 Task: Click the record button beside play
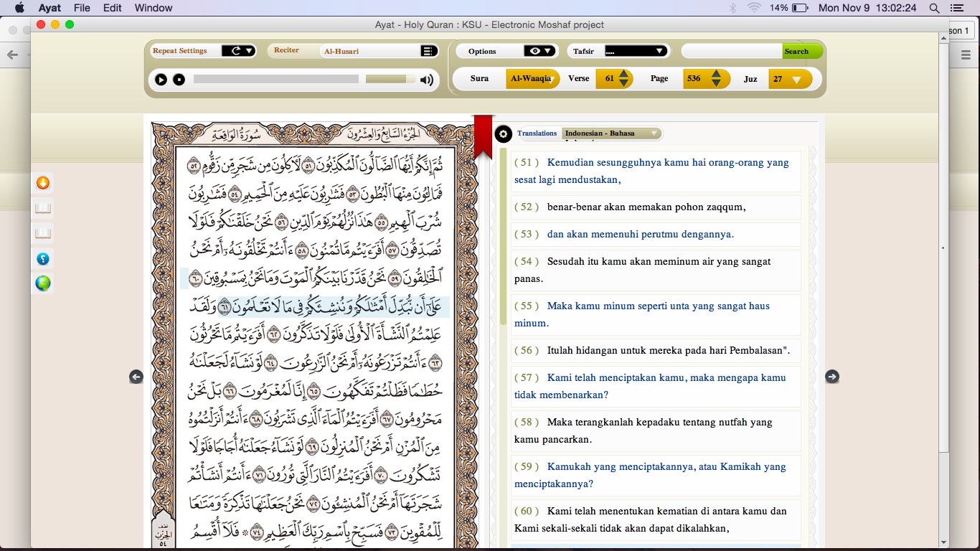pos(177,80)
